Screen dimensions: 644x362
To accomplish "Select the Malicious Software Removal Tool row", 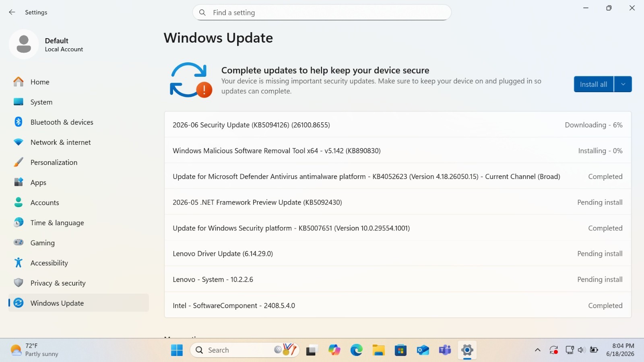I will tap(398, 150).
